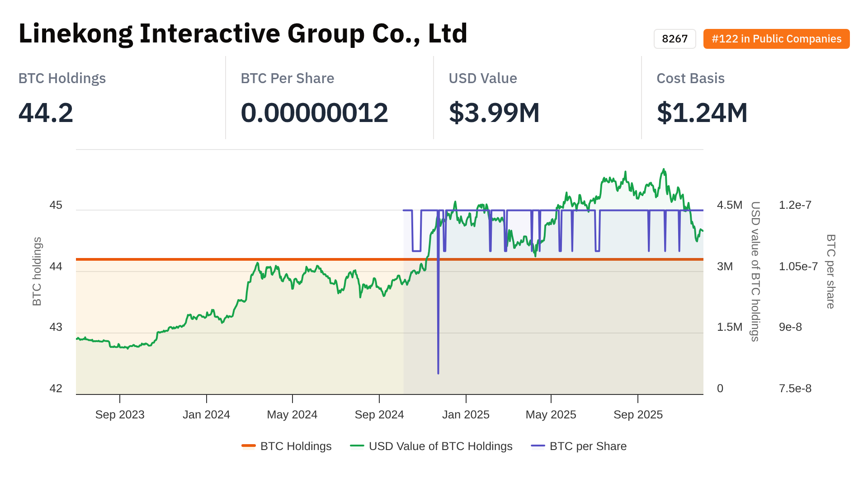Click the Sep 2025 x-axis label
The width and height of the screenshot is (868, 488).
click(638, 414)
